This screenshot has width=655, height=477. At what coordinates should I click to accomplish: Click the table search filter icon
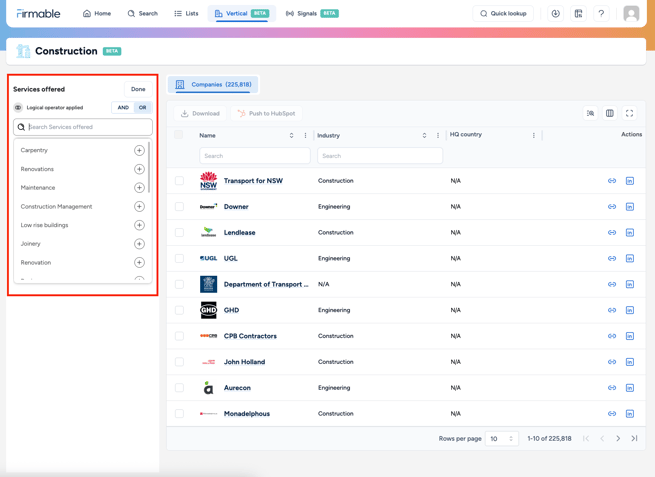click(x=590, y=113)
